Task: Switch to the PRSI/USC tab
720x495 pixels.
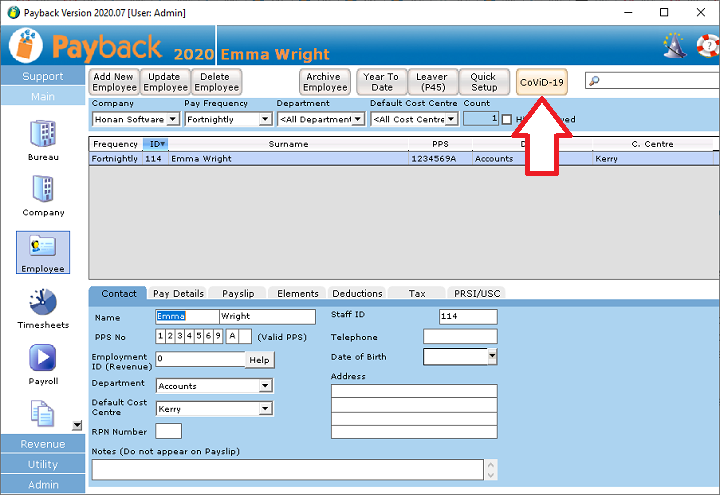Action: (477, 293)
